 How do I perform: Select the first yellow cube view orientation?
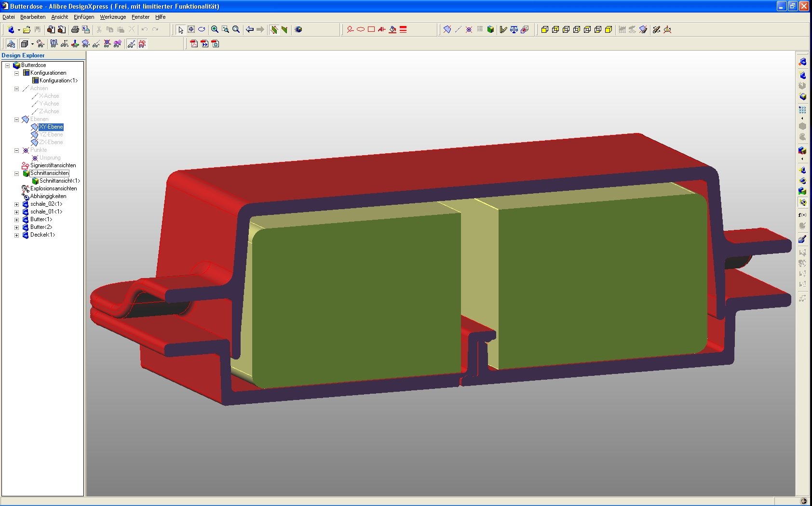click(545, 29)
